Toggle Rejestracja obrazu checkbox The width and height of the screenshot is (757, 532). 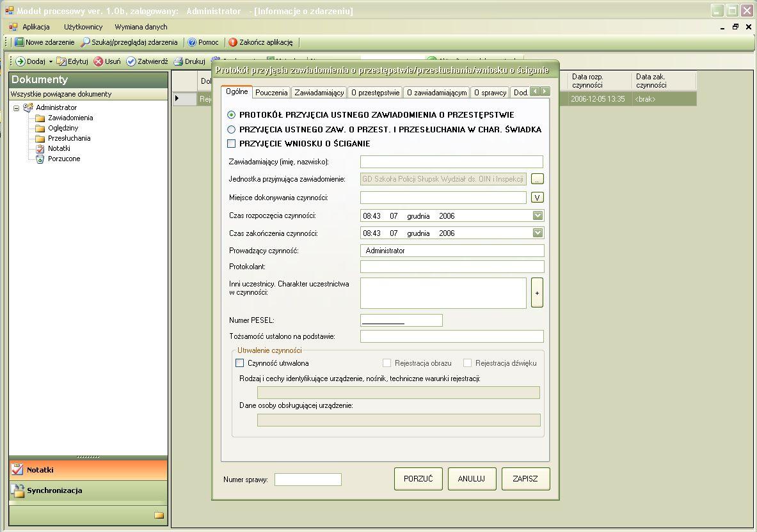[386, 363]
